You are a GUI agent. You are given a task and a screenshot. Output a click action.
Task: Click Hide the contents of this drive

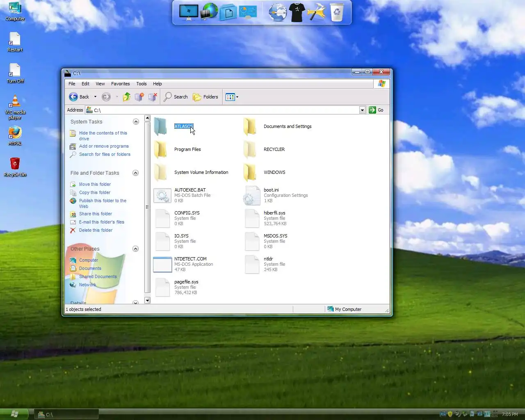(x=103, y=136)
